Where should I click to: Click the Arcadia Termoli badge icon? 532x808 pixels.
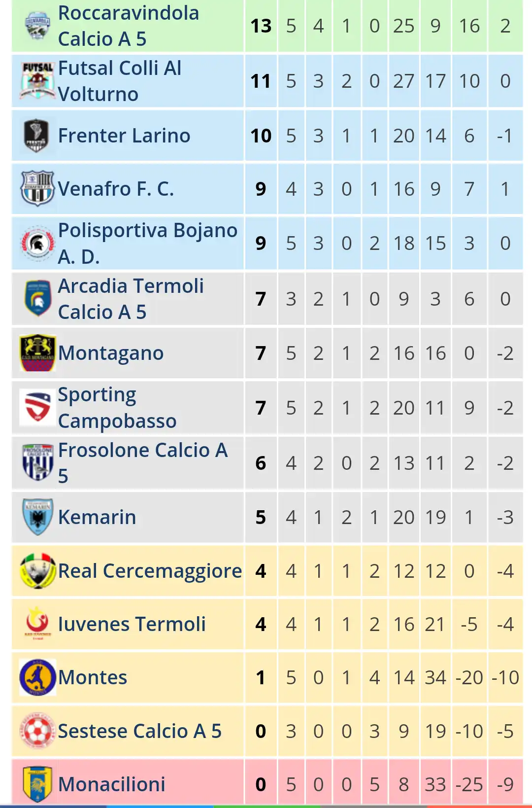coord(38,298)
